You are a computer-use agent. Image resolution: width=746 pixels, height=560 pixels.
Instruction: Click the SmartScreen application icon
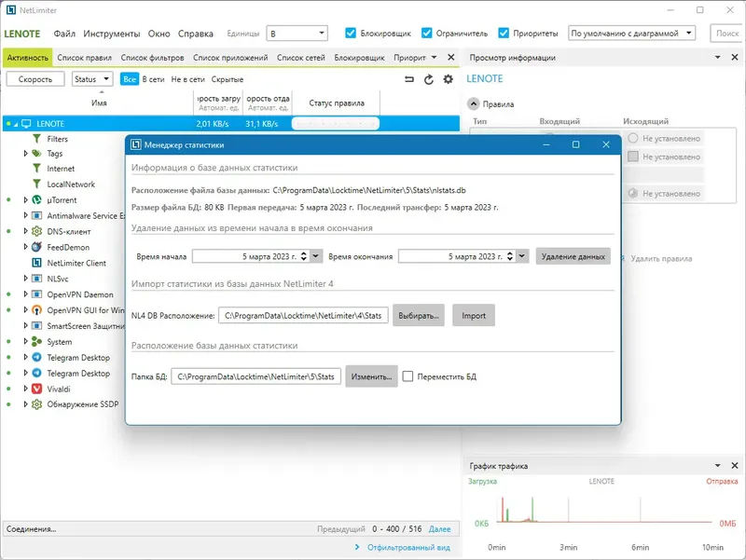click(36, 326)
